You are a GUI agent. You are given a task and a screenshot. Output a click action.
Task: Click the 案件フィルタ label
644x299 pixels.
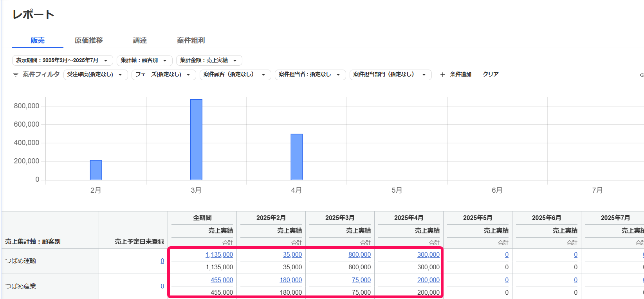[41, 74]
